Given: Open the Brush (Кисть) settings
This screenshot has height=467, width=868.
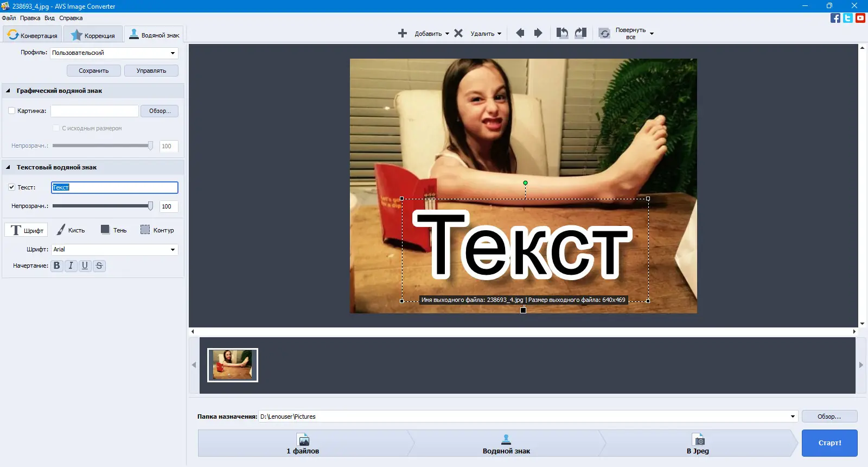Looking at the screenshot, I should (x=71, y=230).
